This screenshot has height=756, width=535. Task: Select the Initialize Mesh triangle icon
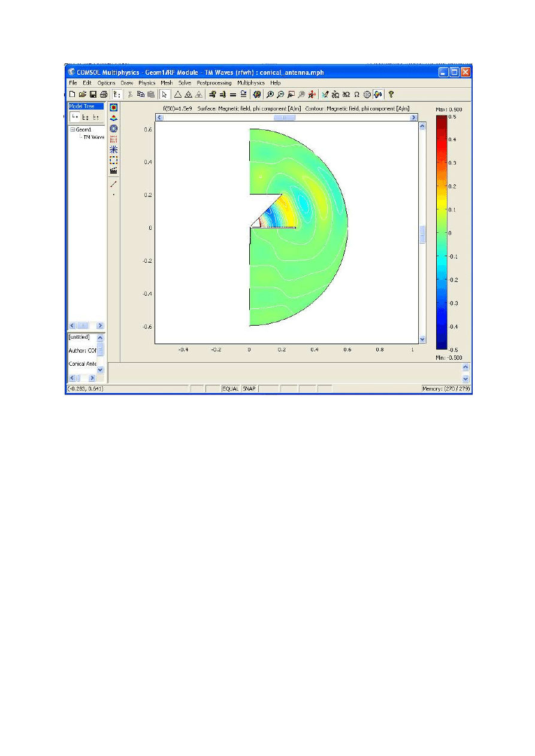pos(178,94)
